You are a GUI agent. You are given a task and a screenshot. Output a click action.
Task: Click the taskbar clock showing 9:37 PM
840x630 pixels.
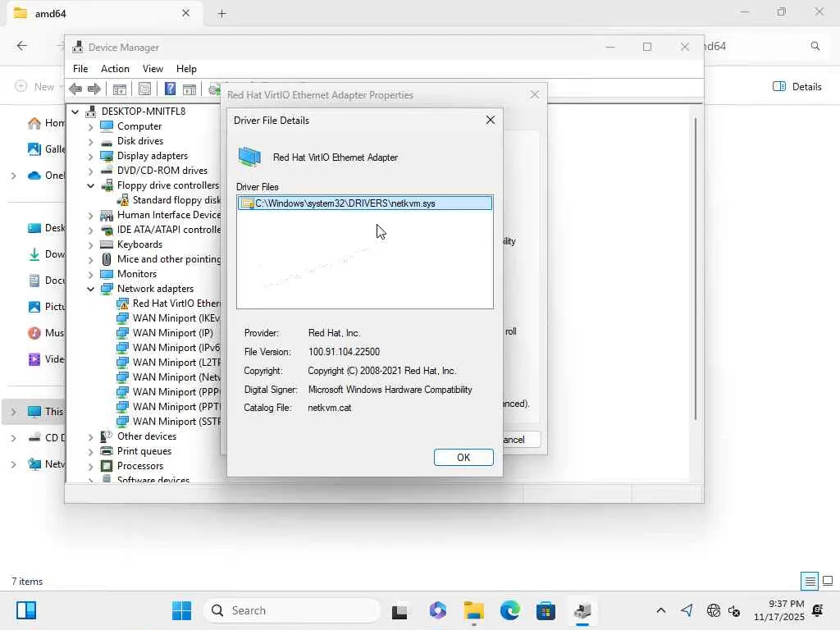pos(778,610)
